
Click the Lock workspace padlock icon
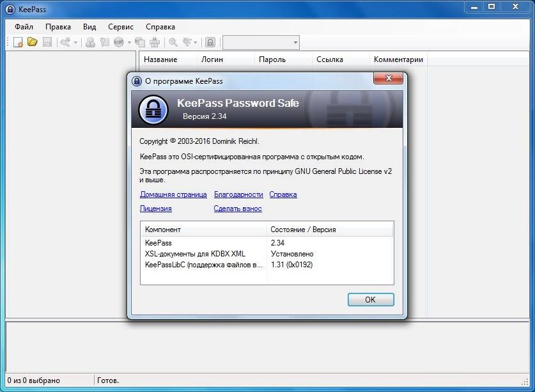[210, 42]
